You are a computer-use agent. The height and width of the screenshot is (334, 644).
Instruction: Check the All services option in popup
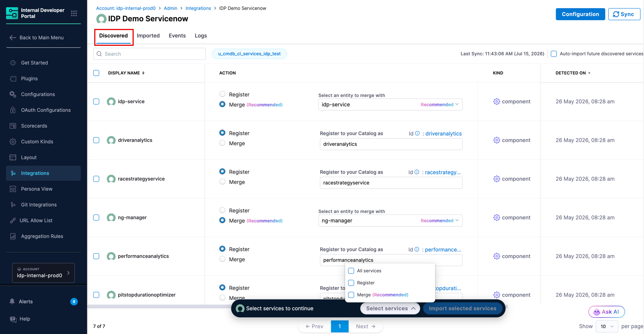[x=351, y=271]
